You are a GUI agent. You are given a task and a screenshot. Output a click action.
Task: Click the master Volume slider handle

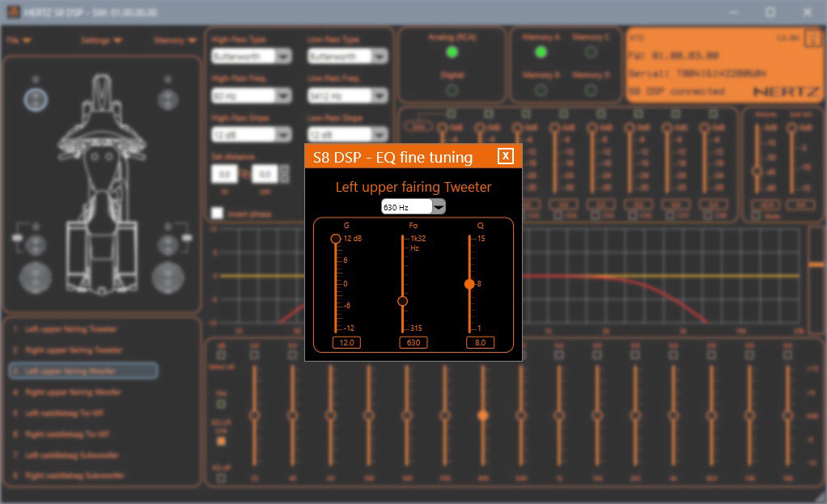(x=757, y=171)
